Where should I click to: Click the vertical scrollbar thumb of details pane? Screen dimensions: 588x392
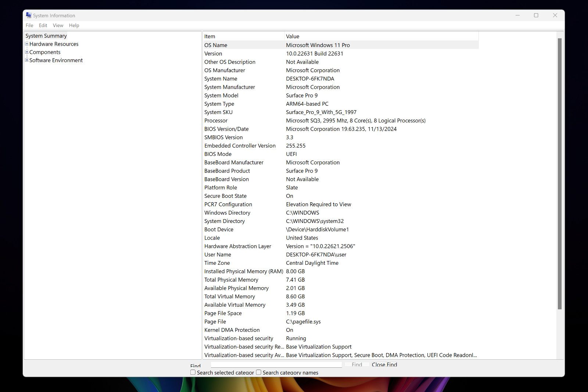(x=560, y=174)
